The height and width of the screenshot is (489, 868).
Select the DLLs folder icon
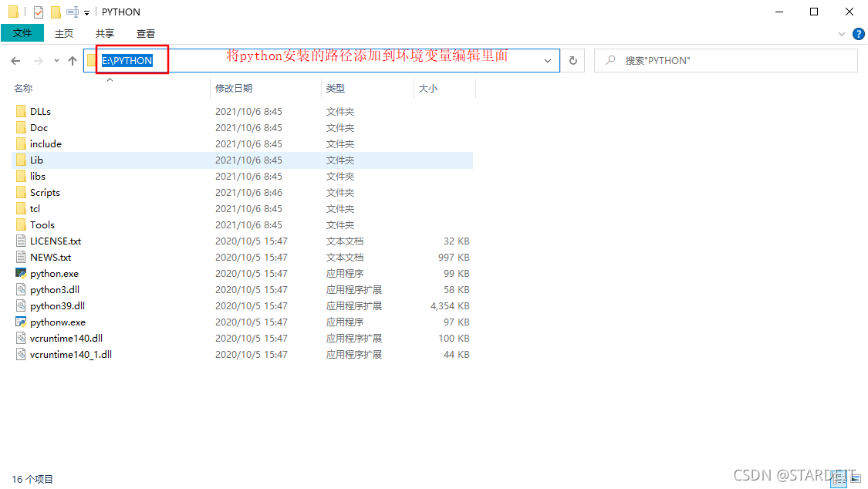[x=21, y=111]
